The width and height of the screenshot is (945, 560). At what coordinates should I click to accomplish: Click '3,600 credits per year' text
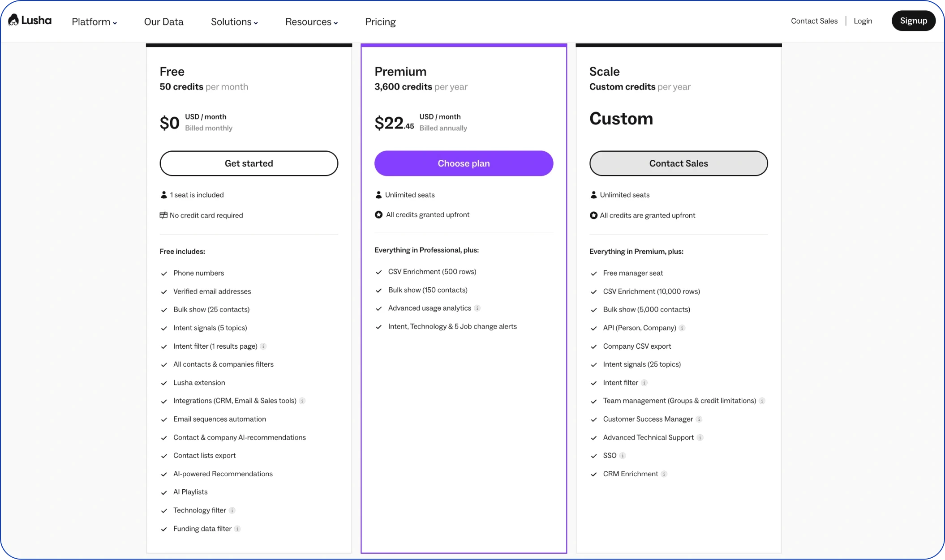pyautogui.click(x=421, y=87)
